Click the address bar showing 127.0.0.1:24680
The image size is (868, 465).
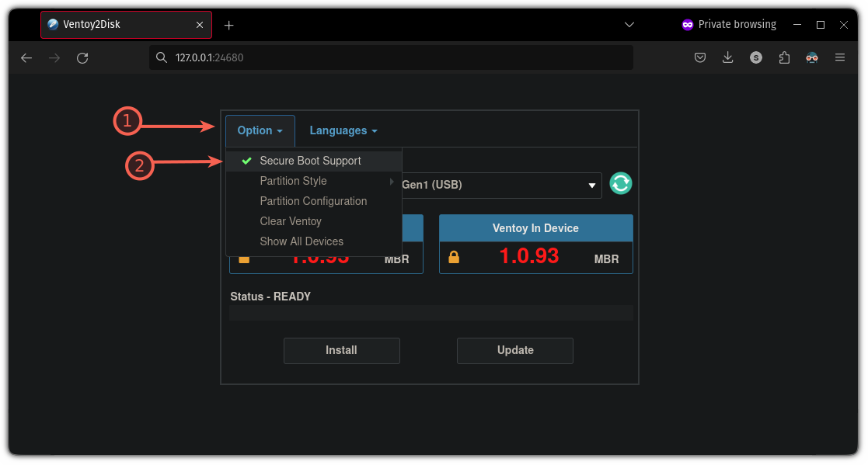(x=391, y=57)
